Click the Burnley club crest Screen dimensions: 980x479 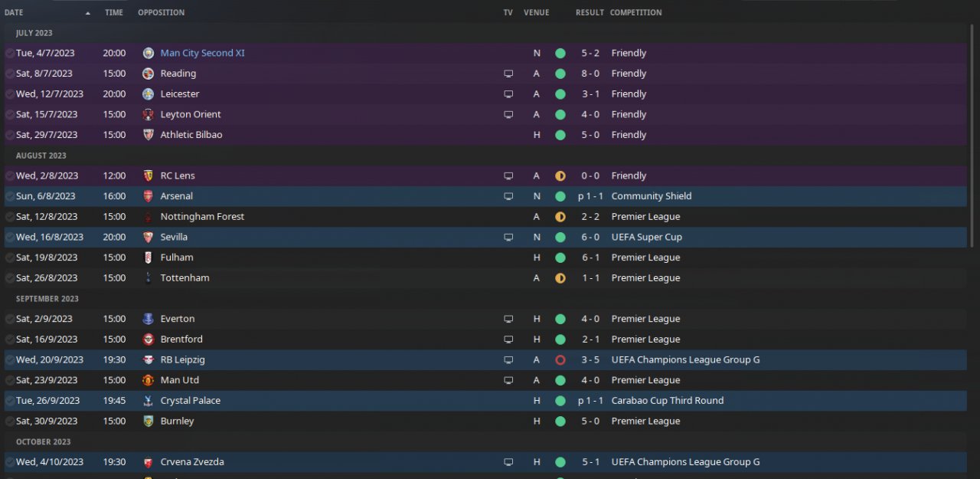(x=149, y=421)
